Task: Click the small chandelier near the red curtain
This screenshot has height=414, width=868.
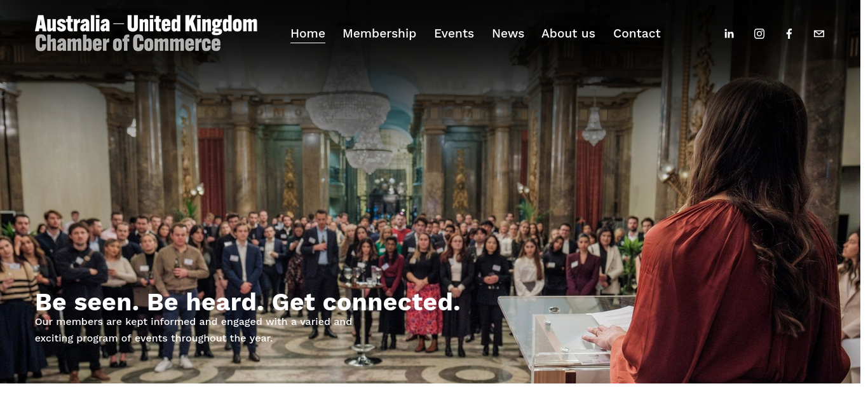Action: 593,126
